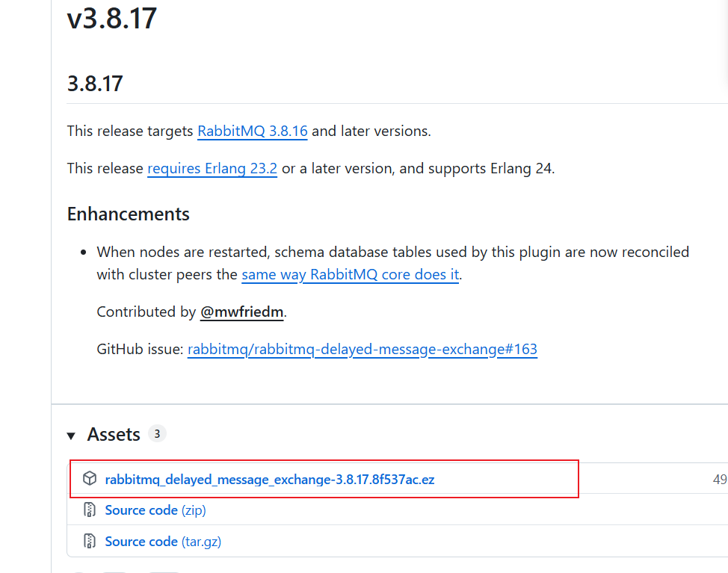Click the 'GitHub issue:' label text
The width and height of the screenshot is (728, 573).
point(140,349)
